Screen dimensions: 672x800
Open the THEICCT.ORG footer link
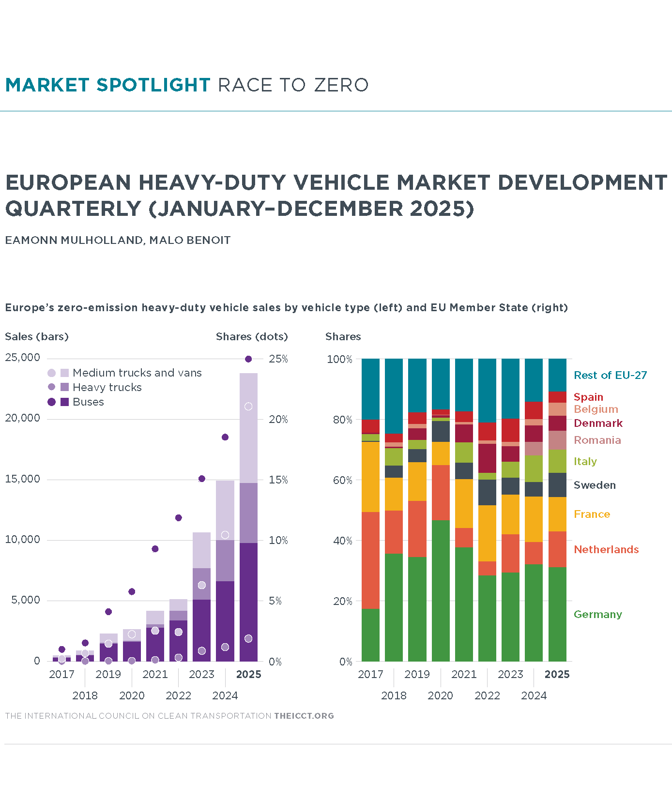coord(304,716)
